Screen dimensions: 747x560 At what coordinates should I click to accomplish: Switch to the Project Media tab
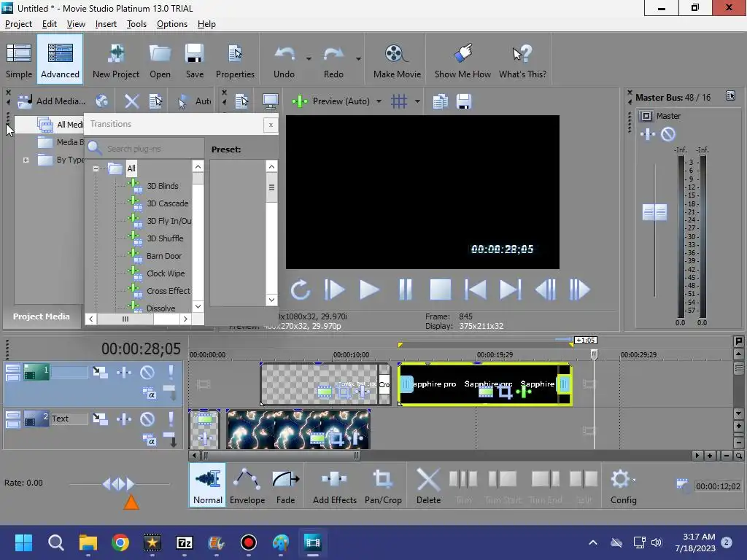click(x=41, y=316)
